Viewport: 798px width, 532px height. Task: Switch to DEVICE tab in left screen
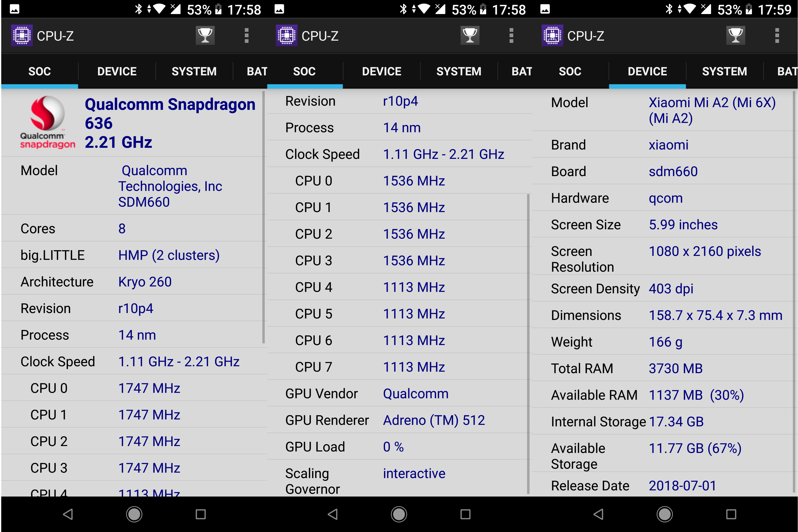click(117, 72)
